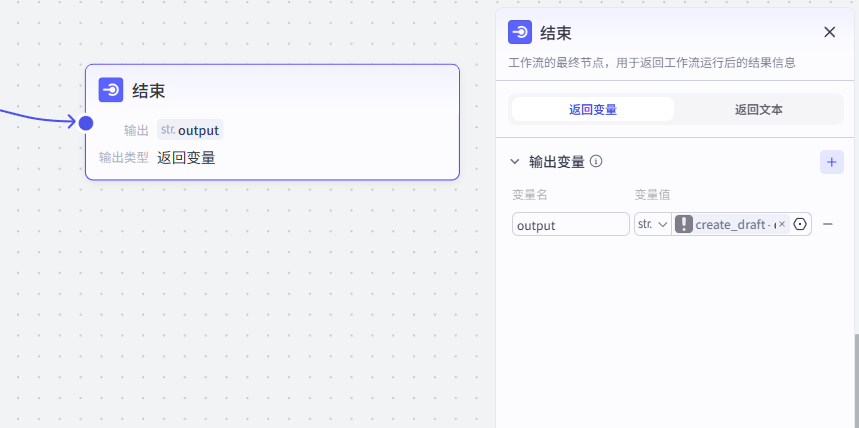
Task: Click the node's input connection port
Action: pos(86,123)
